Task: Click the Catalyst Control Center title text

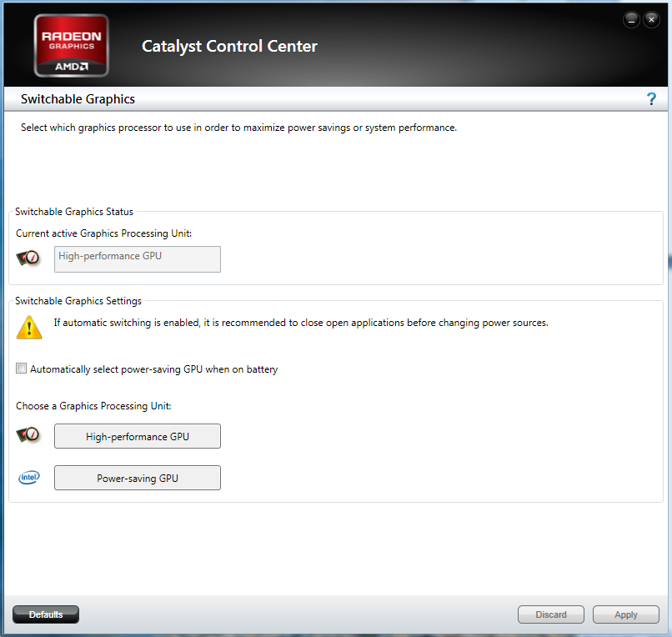Action: [230, 47]
